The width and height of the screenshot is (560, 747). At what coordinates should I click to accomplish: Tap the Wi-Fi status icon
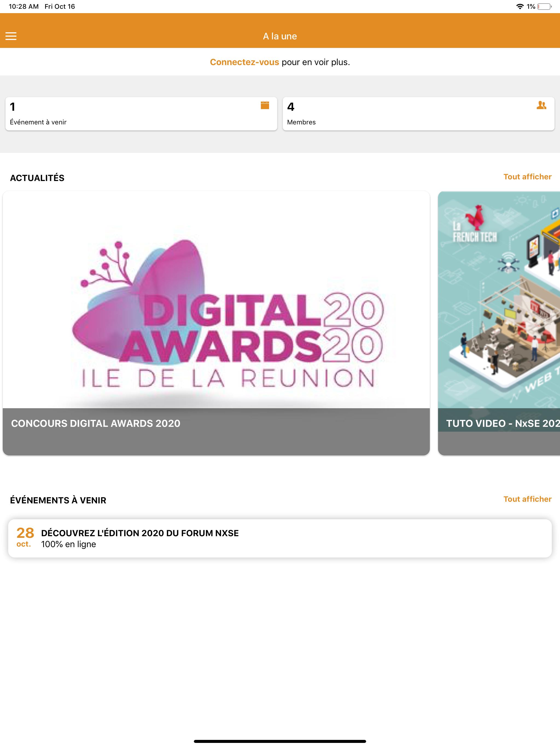520,6
